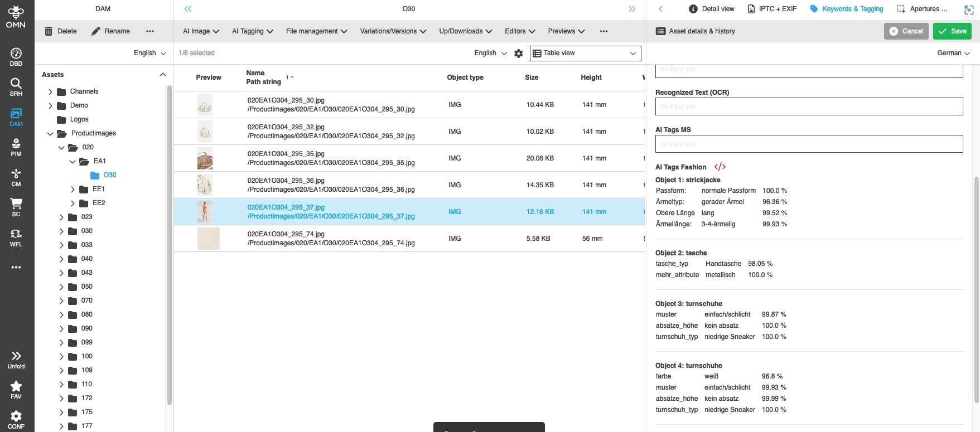
Task: Open the German language dropdown
Action: point(953,53)
